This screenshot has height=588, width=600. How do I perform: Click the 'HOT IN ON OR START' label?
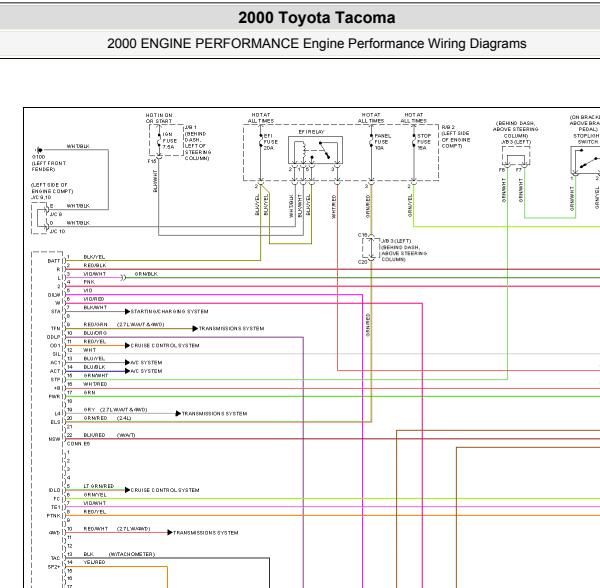coord(159,118)
